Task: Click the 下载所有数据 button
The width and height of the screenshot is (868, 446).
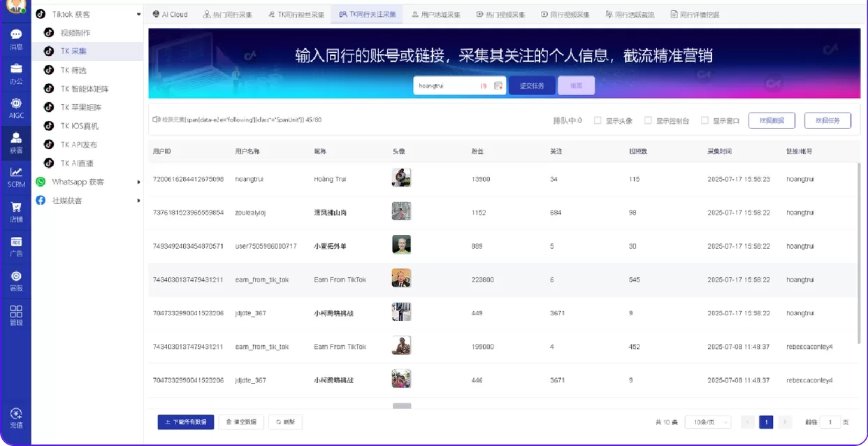Action: pos(185,422)
